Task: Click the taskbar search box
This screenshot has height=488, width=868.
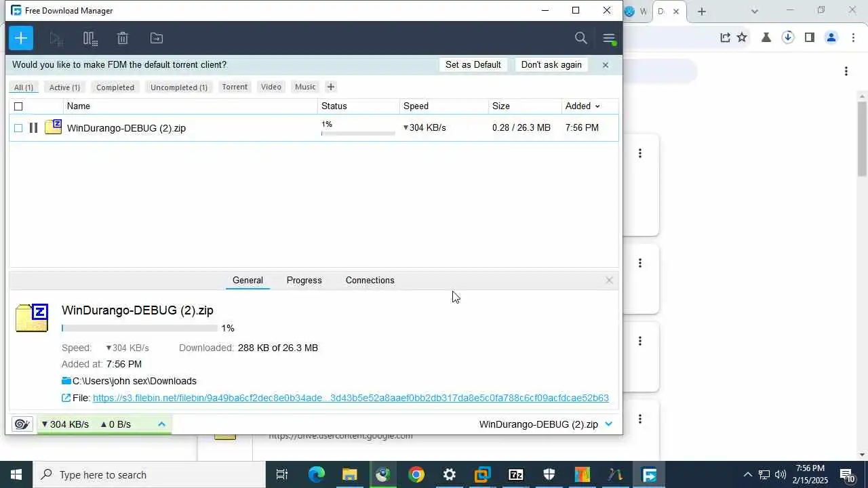Action: (149, 474)
